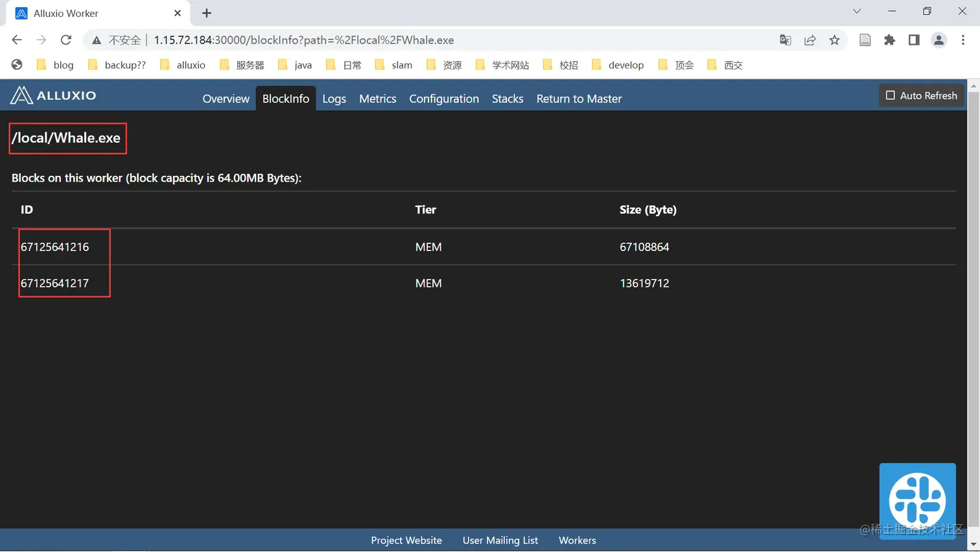Click the Tier column header
The height and width of the screenshot is (552, 980).
[x=426, y=210]
